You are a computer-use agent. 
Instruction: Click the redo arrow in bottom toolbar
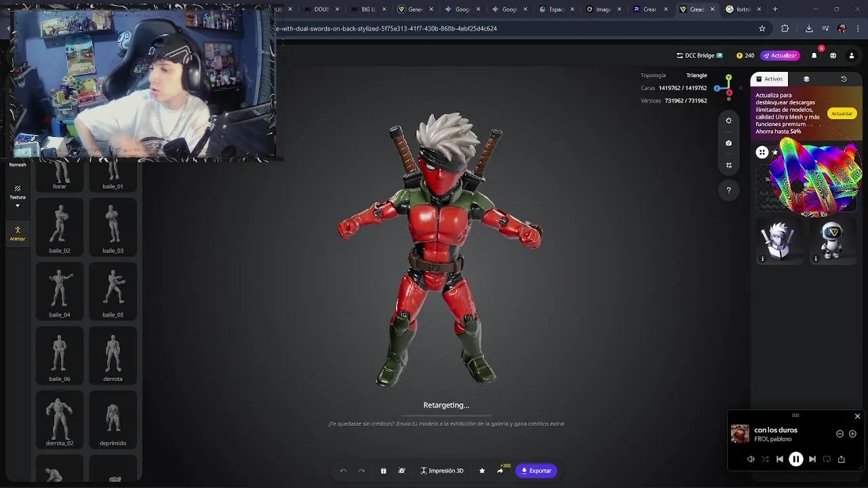[361, 470]
